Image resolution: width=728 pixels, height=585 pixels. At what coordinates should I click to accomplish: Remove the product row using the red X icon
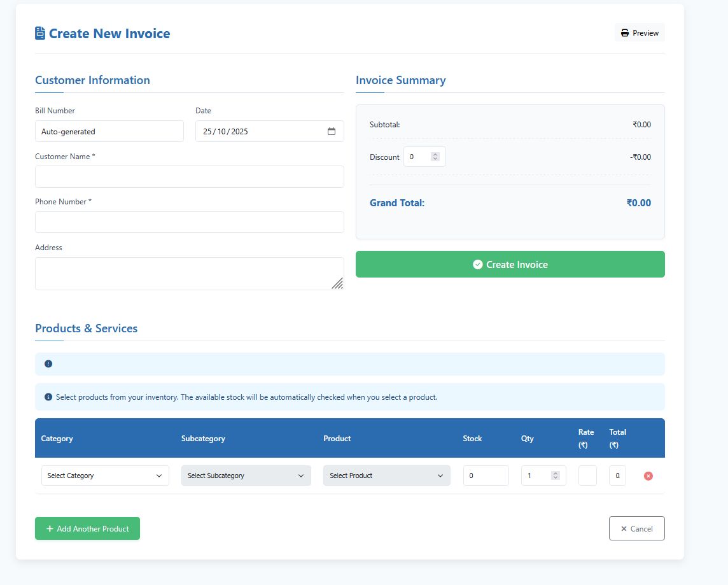tap(648, 476)
